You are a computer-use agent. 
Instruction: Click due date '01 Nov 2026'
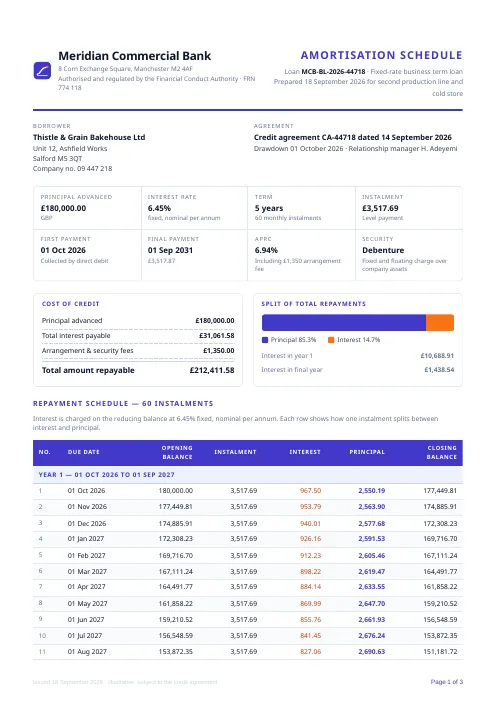point(87,507)
